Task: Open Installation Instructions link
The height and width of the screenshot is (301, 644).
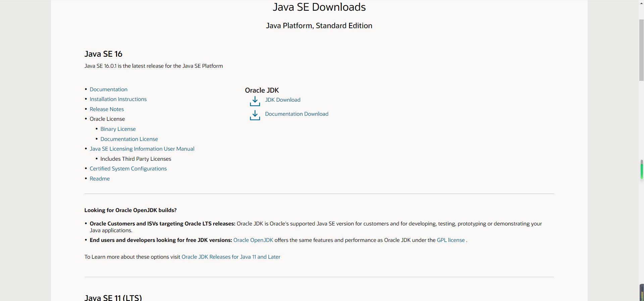Action: 118,99
